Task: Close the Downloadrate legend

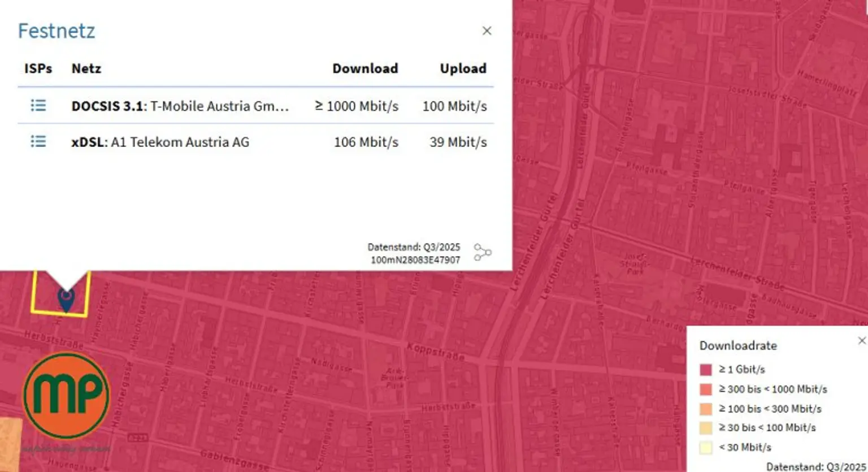Action: (862, 340)
